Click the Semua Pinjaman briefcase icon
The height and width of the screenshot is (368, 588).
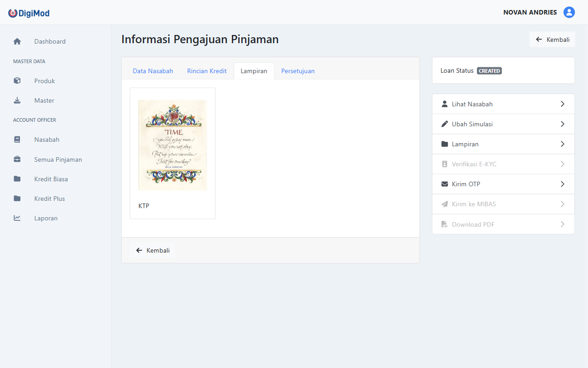pyautogui.click(x=17, y=159)
